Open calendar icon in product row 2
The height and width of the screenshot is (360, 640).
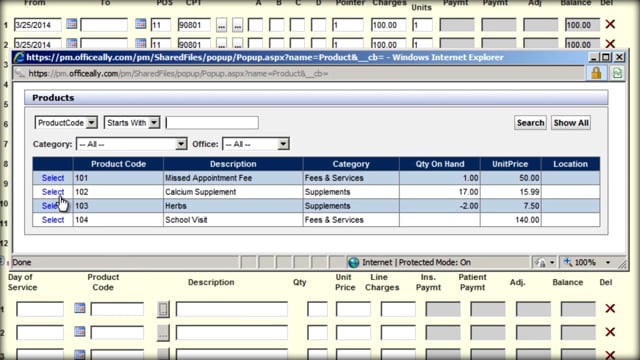(x=80, y=331)
